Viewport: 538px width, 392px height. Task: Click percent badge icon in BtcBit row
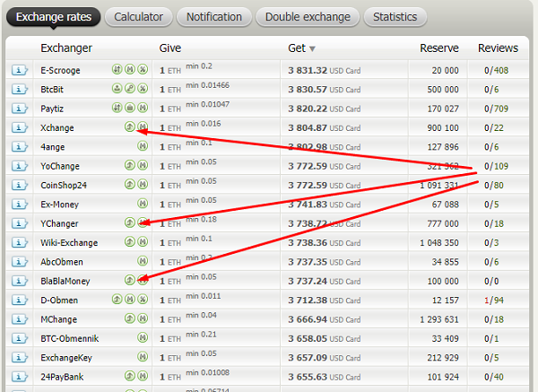pos(143,89)
